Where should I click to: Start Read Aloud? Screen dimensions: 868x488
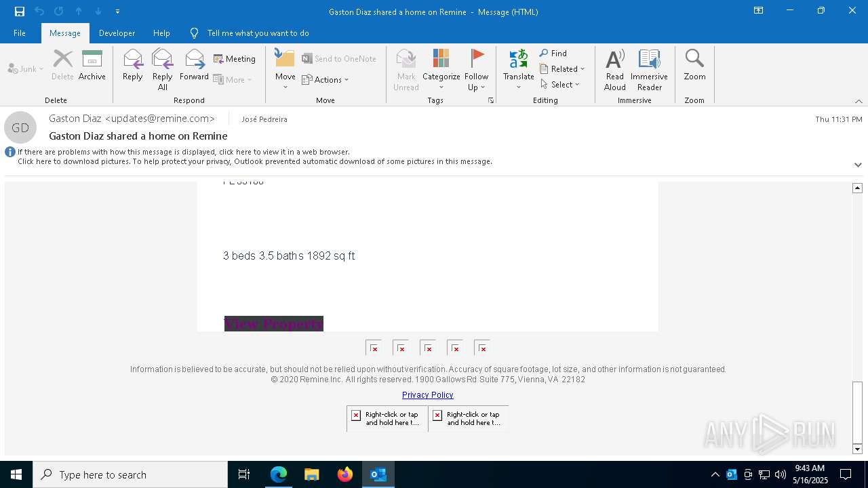(x=615, y=70)
